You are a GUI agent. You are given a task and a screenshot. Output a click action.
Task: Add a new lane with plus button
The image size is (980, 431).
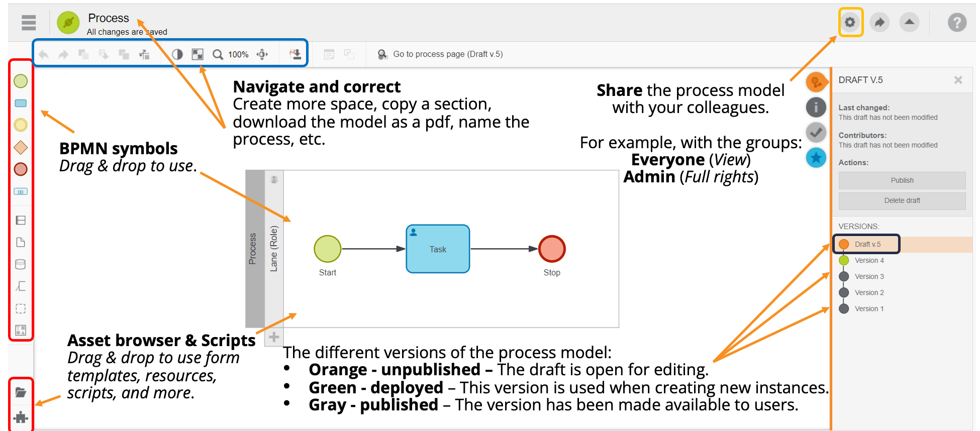[x=274, y=337]
